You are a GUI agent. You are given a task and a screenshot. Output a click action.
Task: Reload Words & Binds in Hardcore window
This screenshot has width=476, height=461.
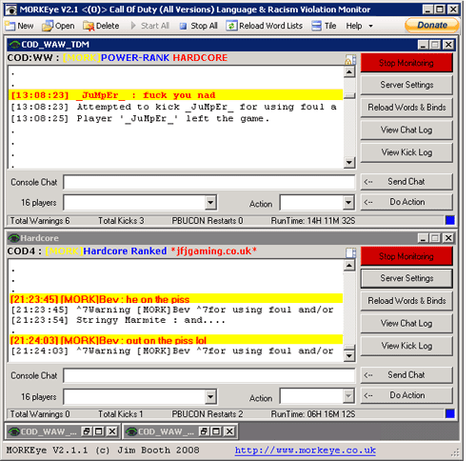407,301
